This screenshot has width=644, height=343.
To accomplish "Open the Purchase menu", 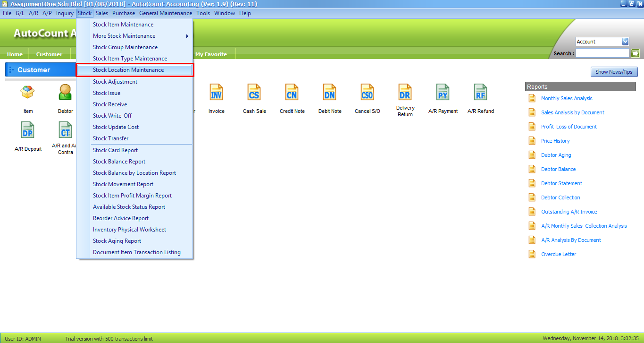I will pos(124,13).
